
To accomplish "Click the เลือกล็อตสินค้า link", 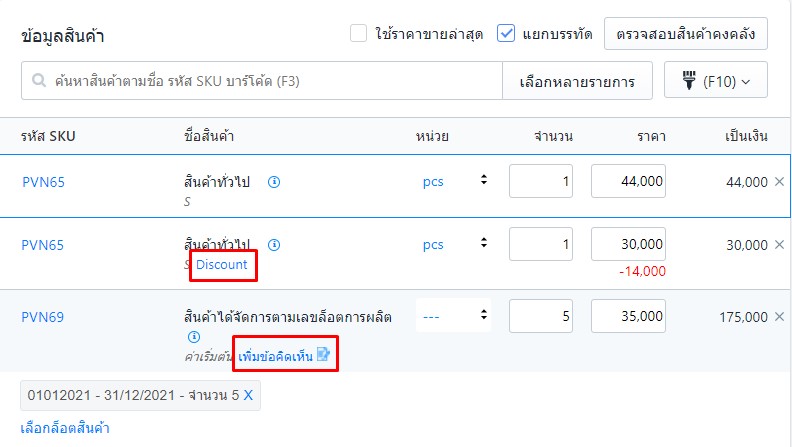I will 65,428.
